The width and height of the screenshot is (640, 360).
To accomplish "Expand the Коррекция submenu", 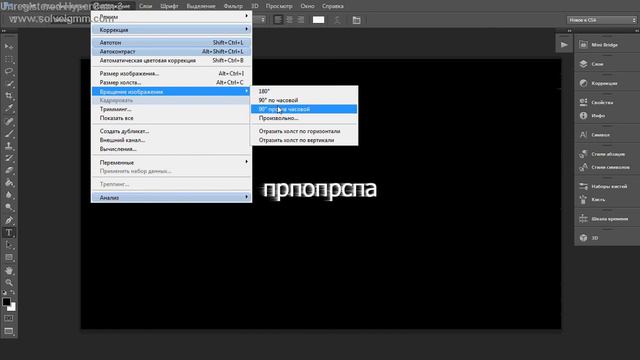I will [171, 29].
